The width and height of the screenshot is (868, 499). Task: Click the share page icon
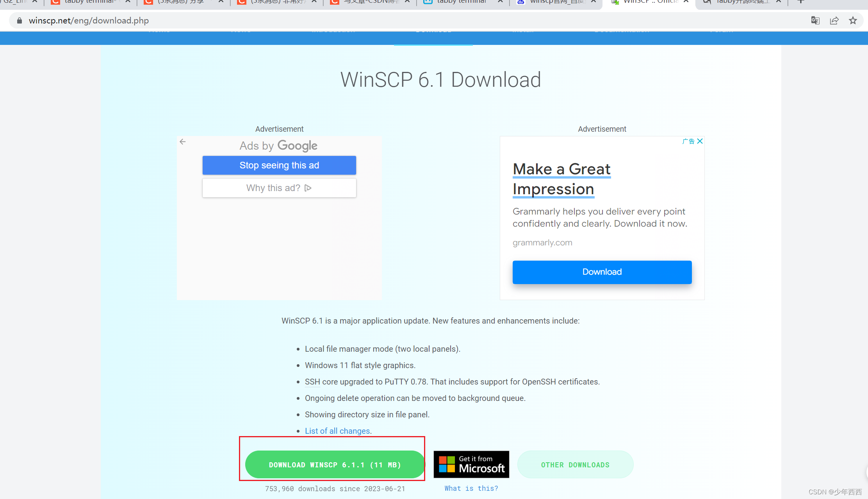834,20
